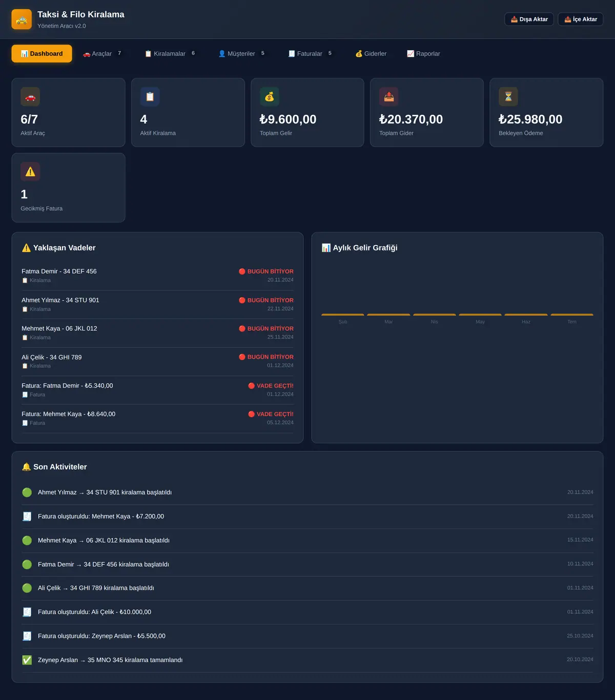Click the İçe Aktar button
This screenshot has height=700, width=615.
(581, 19)
